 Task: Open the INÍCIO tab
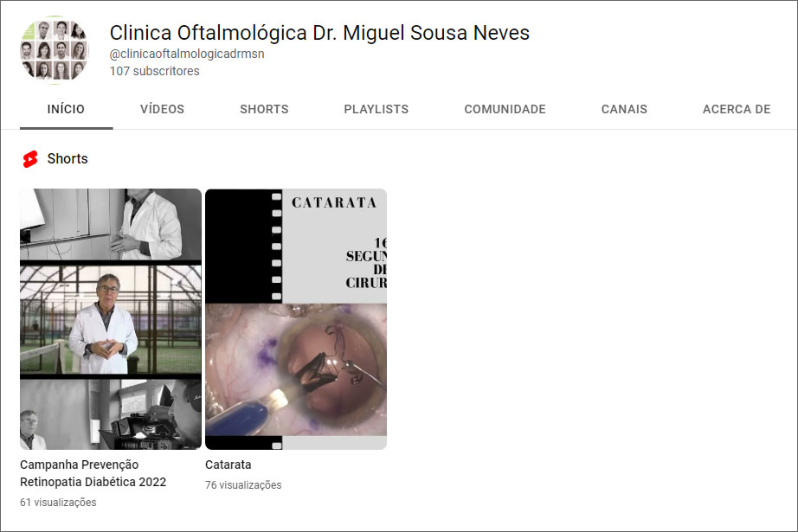[66, 109]
